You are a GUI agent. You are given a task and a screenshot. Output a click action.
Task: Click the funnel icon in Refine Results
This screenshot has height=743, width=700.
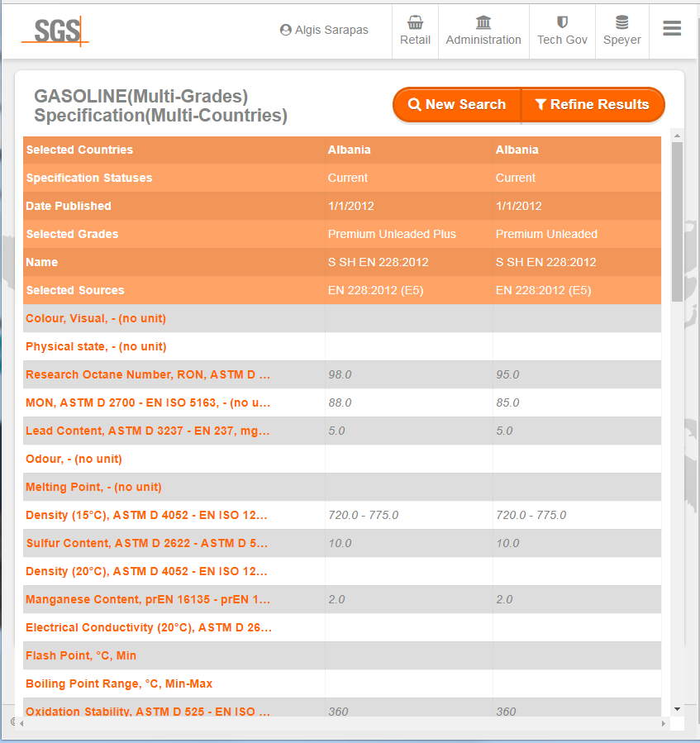tap(540, 104)
